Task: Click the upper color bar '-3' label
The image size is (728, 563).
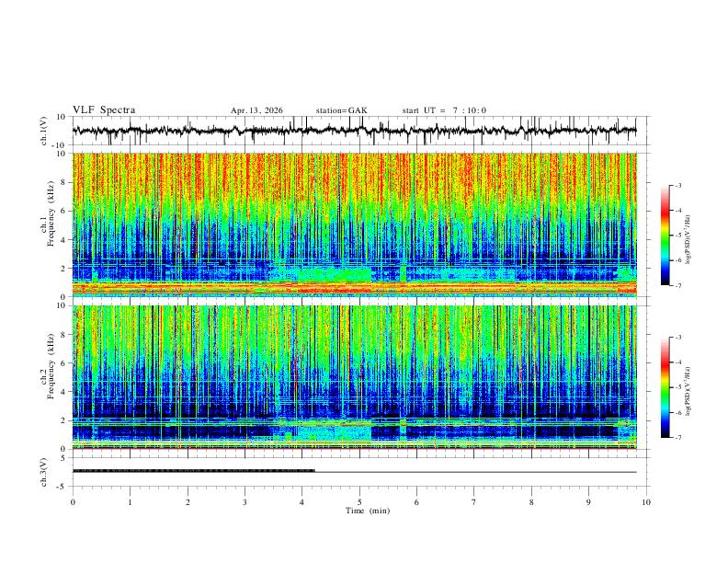Action: point(677,185)
